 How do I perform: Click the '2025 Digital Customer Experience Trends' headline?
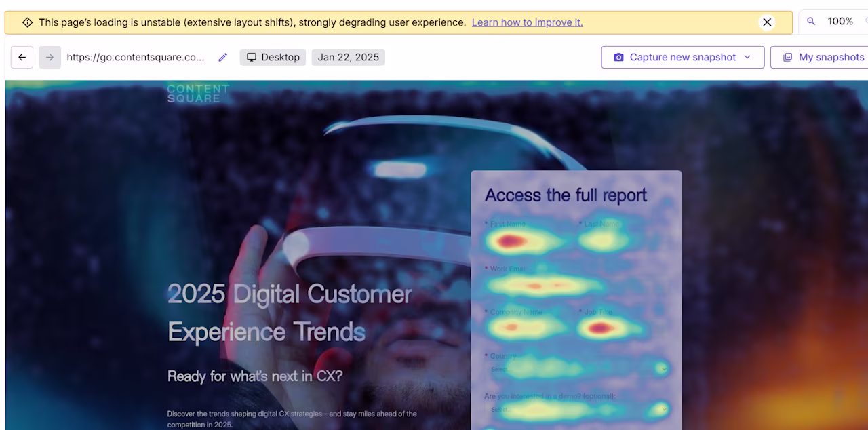(x=290, y=313)
